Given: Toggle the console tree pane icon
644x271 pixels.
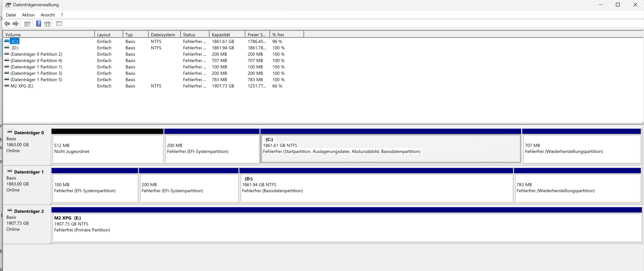Looking at the screenshot, I should click(27, 24).
